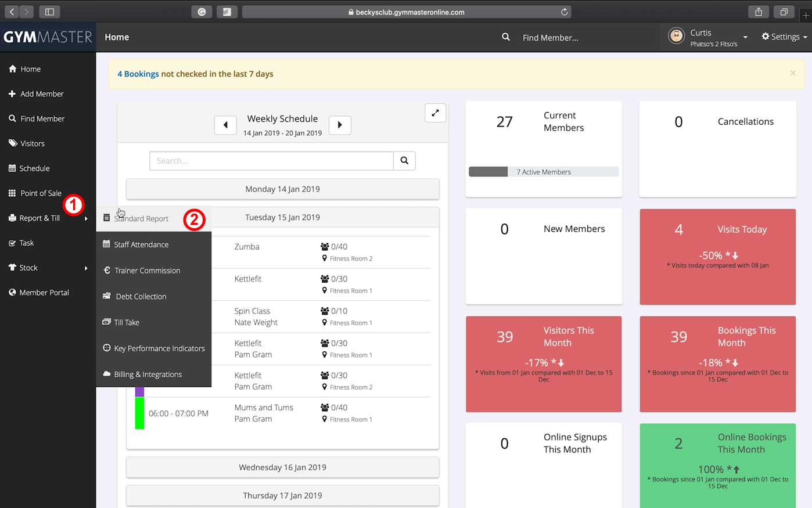Open Key Performance Indicators report
The height and width of the screenshot is (508, 812).
[159, 348]
